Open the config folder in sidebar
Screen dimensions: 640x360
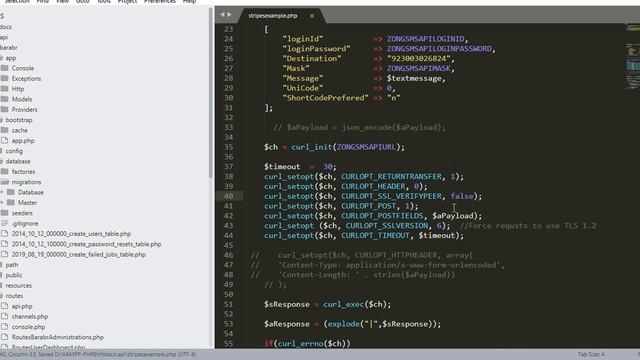click(14, 151)
